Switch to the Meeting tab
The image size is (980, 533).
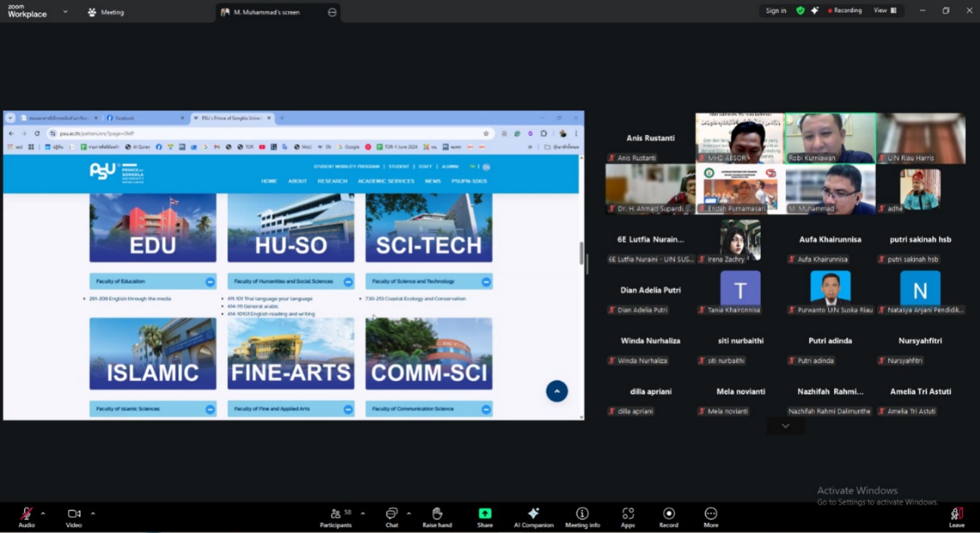[x=106, y=12]
